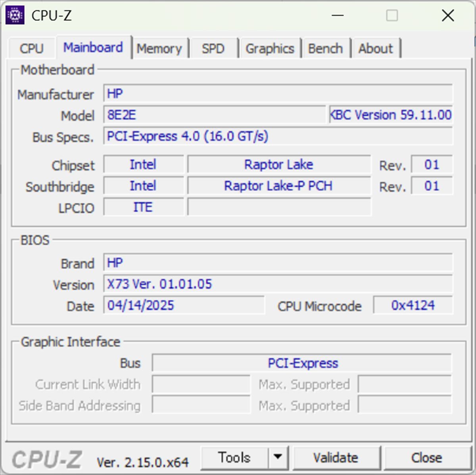
Task: Click the Validate button
Action: pos(336,458)
